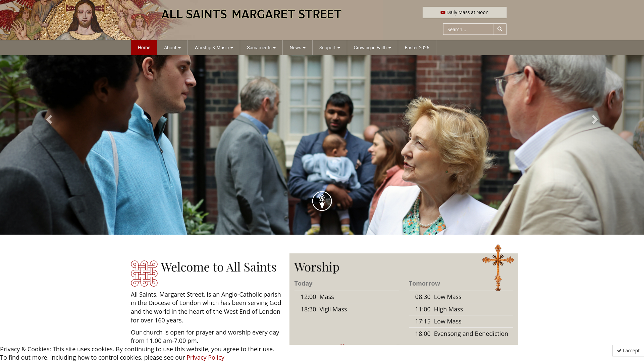This screenshot has height=362, width=644.
Task: Advance to next carousel slide arrow
Action: [x=594, y=119]
